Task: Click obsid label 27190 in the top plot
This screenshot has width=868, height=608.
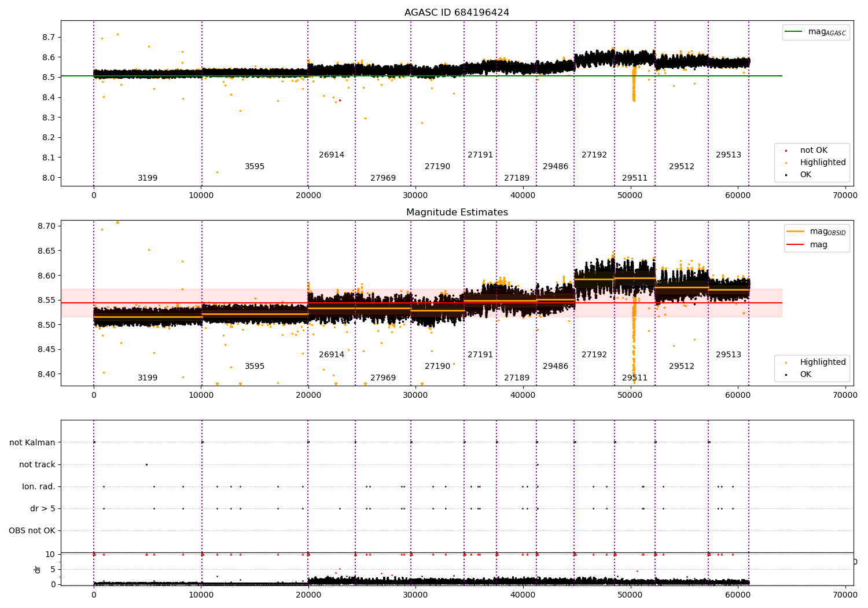Action: [x=437, y=167]
